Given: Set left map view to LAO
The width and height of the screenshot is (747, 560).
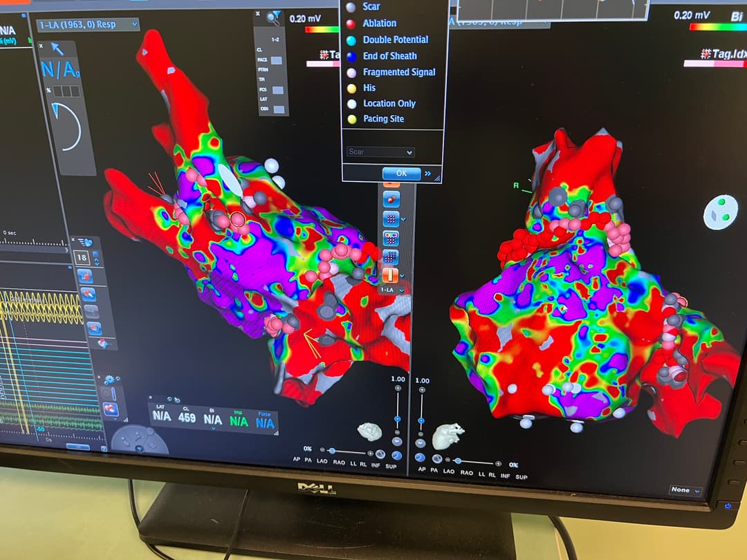Looking at the screenshot, I should pyautogui.click(x=322, y=461).
